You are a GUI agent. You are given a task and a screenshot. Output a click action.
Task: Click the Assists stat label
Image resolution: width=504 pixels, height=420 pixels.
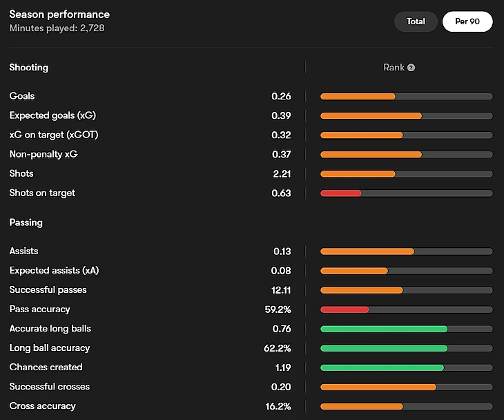24,251
